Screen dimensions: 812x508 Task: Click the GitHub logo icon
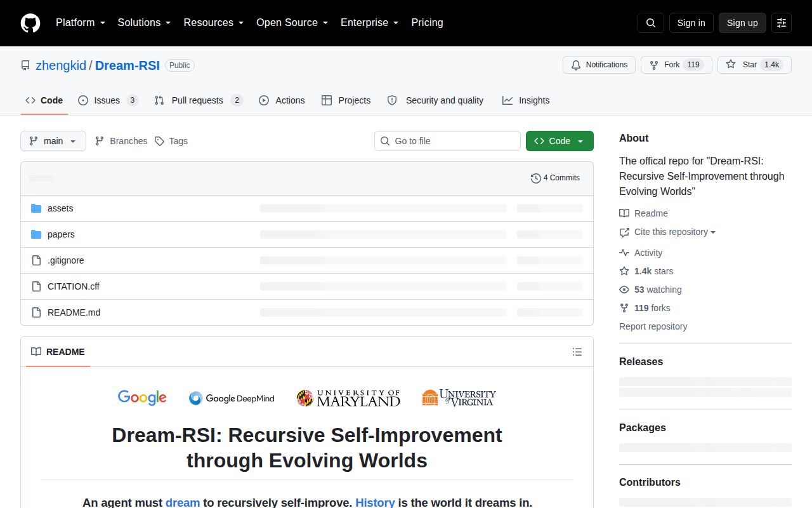click(30, 23)
